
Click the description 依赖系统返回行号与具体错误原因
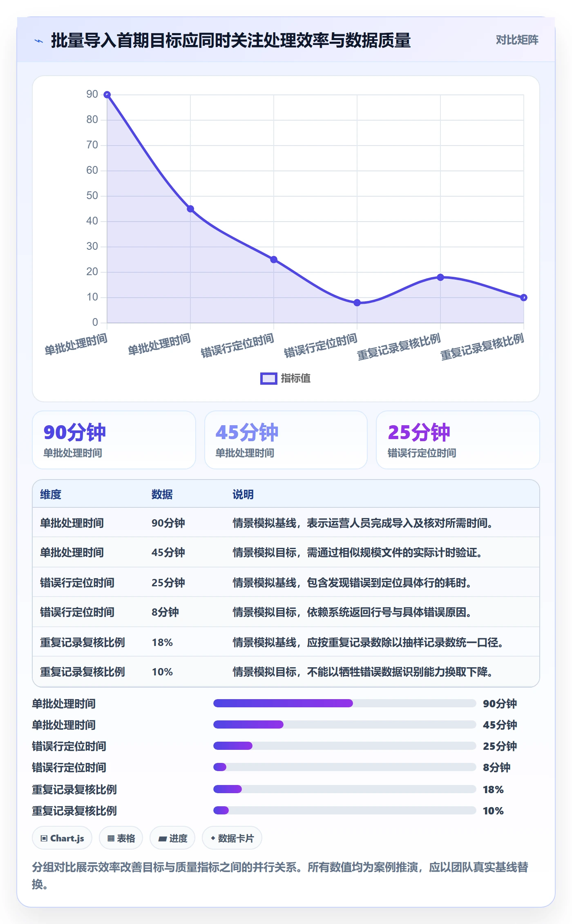[389, 612]
